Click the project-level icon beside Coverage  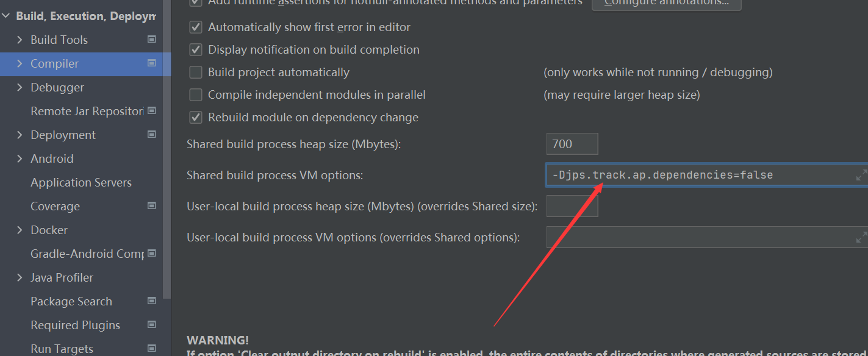[151, 206]
